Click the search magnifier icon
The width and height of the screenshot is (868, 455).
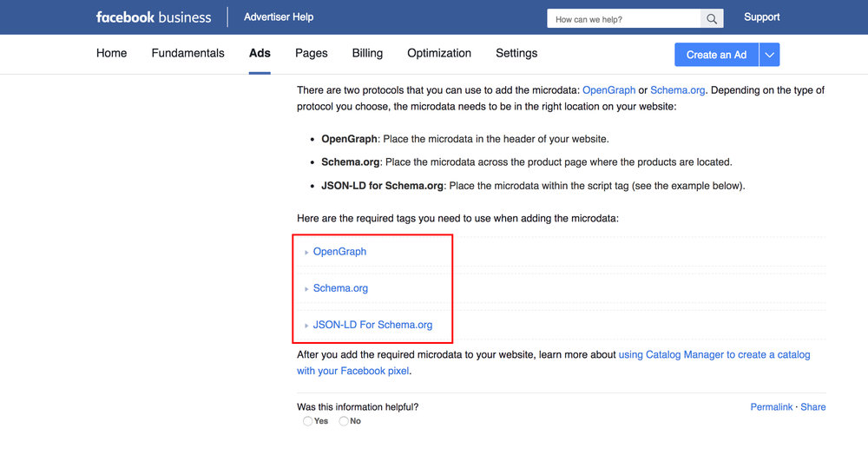click(712, 19)
